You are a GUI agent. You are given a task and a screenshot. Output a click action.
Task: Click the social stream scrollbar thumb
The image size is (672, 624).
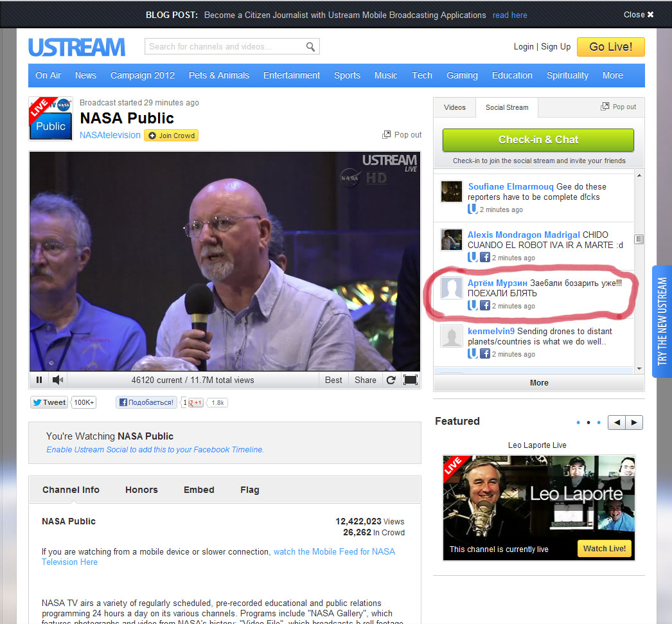coord(639,239)
